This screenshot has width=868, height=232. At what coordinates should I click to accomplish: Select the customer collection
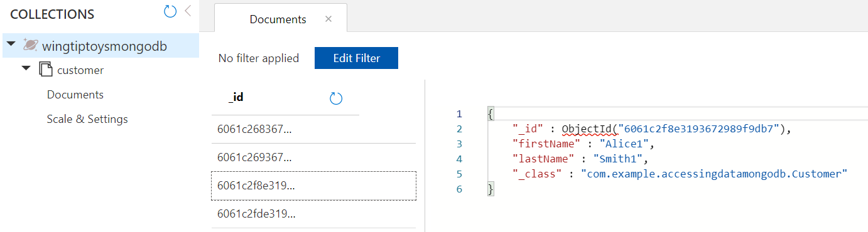(80, 70)
